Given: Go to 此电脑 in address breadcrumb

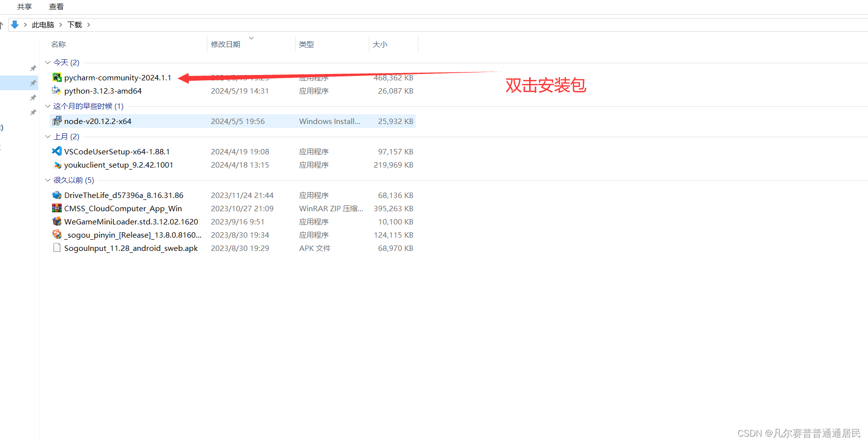Looking at the screenshot, I should click(x=43, y=25).
